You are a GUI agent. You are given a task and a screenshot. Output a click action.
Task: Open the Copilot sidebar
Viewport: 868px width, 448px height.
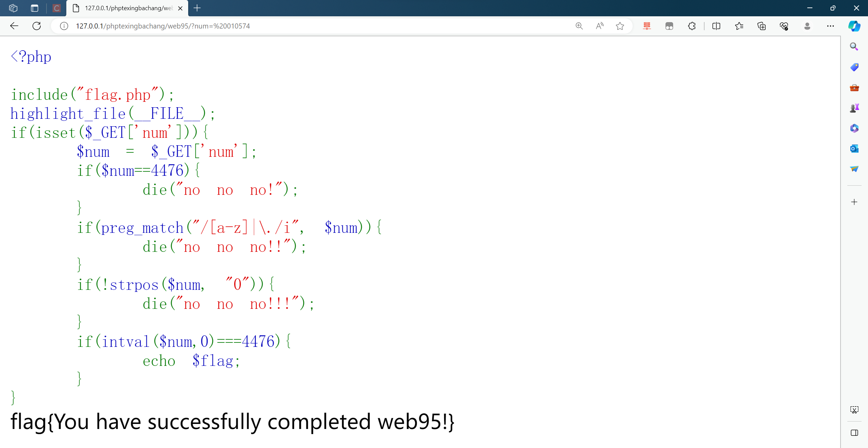tap(854, 26)
